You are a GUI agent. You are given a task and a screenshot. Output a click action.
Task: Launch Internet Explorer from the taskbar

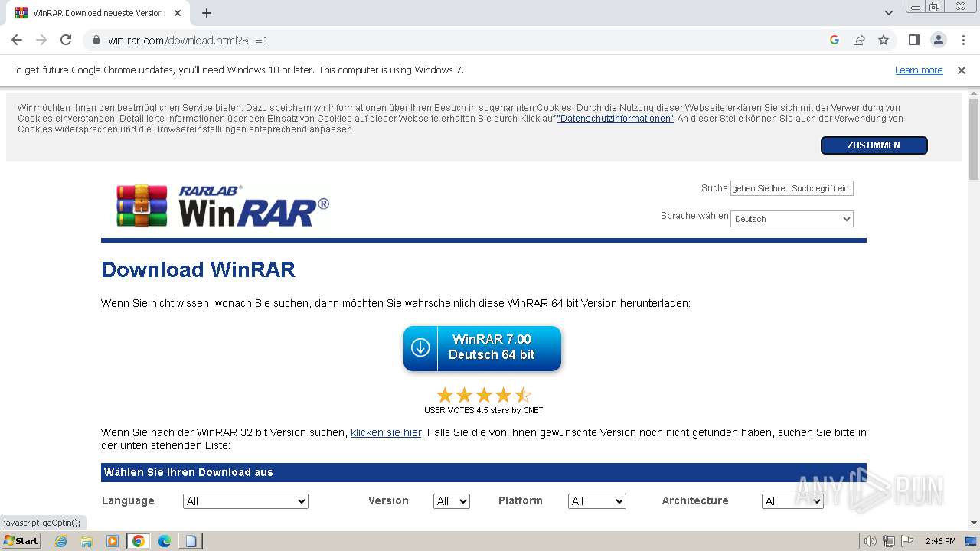click(60, 541)
